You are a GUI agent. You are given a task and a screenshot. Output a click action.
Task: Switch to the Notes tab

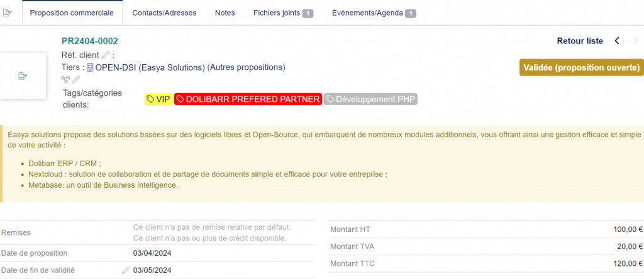coord(225,13)
